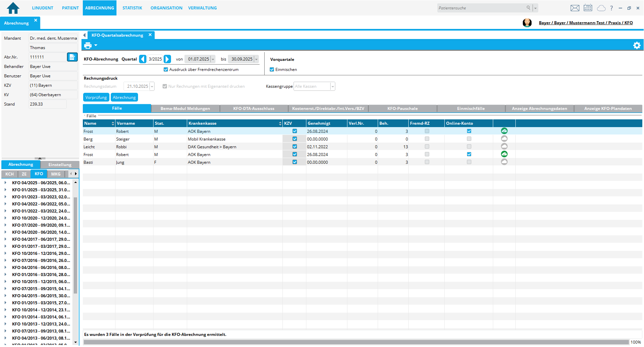Click the Abrechnung button next to Vorprüfung
The height and width of the screenshot is (347, 644).
[124, 98]
